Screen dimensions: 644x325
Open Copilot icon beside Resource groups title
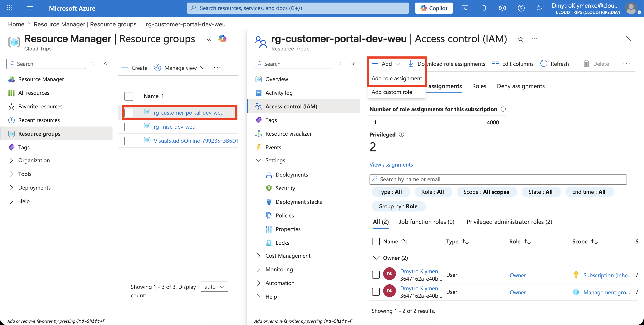tap(222, 39)
